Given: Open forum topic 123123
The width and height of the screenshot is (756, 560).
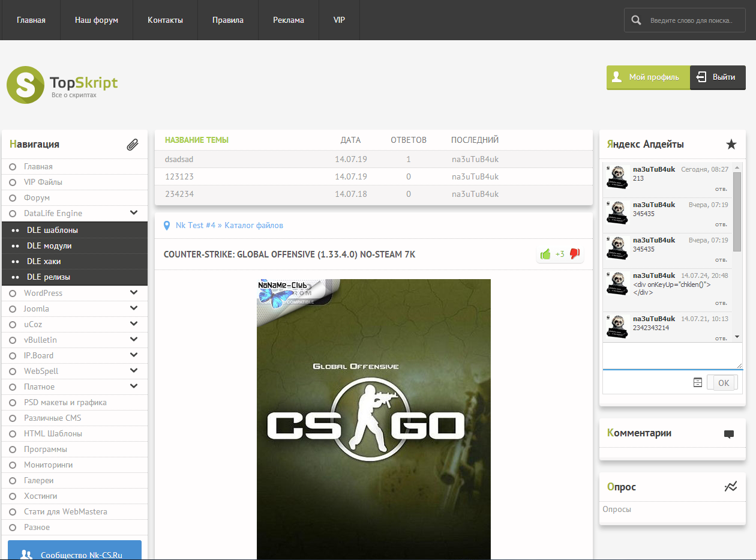Looking at the screenshot, I should pyautogui.click(x=179, y=176).
